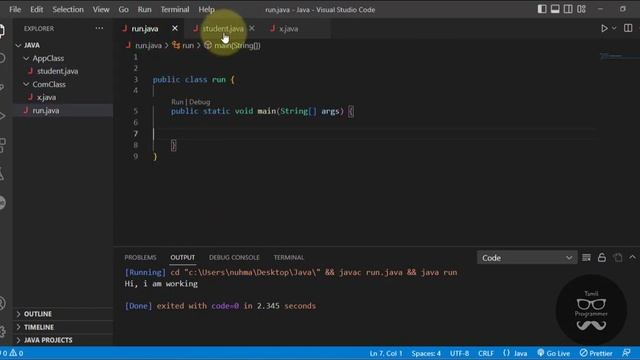Clear the output with list icon
This screenshot has width=640, height=360.
point(586,258)
